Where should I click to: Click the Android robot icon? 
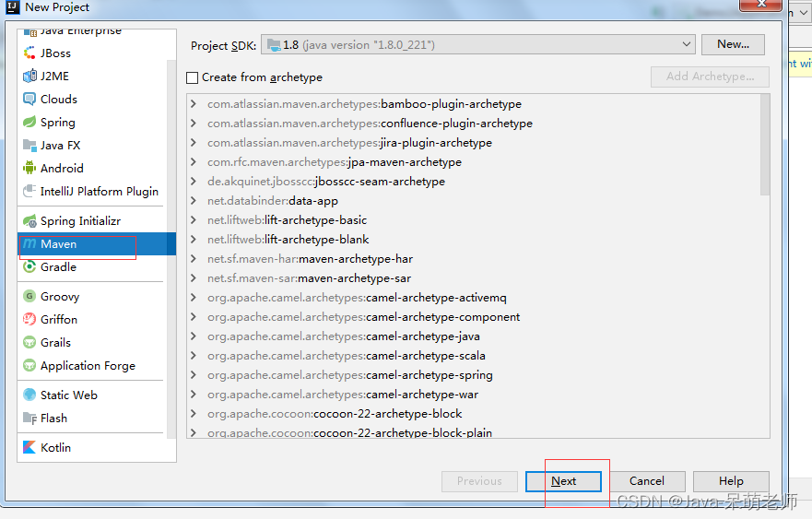(x=29, y=168)
